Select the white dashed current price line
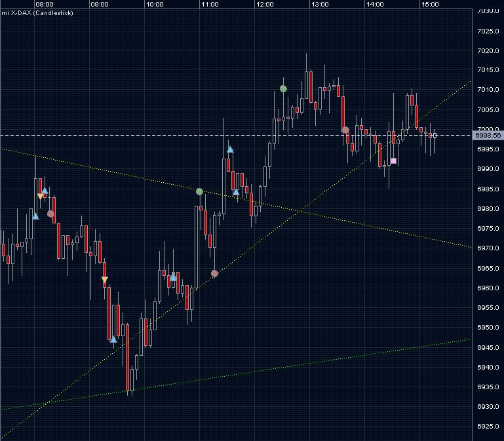Screen dimensions: 504x441 [236, 136]
